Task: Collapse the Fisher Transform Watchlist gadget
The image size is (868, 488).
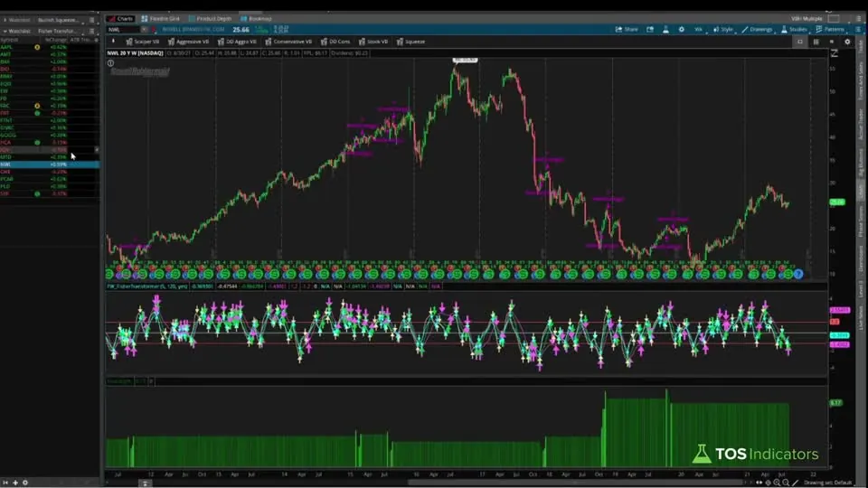Action: 5,31
